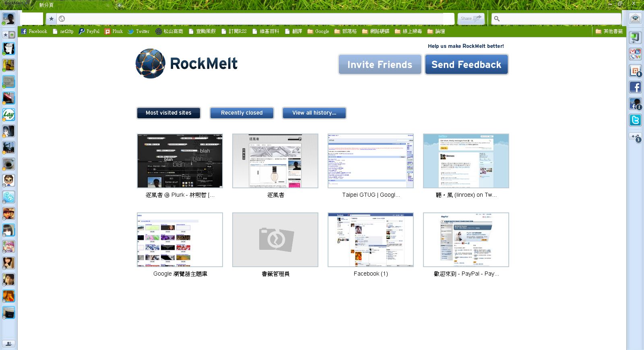Click the Invite Friends button

click(x=380, y=65)
